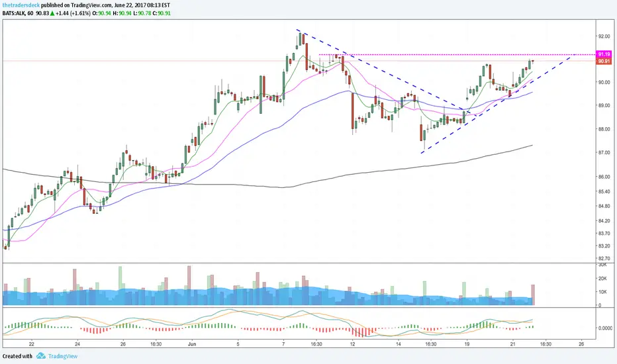Viewport: 617px width, 364px height.
Task: Click the 0.0000 MACD axis label
Action: coord(605,328)
